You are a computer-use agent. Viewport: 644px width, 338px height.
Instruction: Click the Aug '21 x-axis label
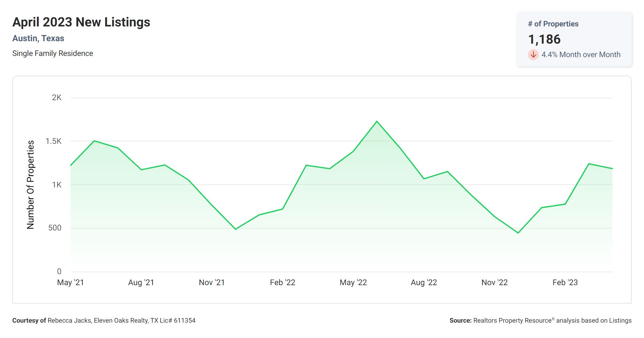[x=141, y=282]
